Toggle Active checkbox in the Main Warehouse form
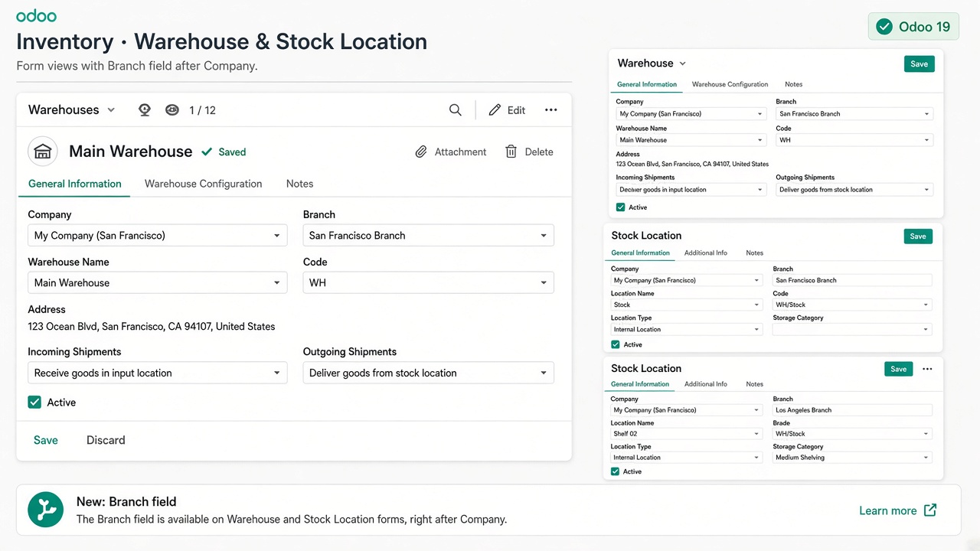Image resolution: width=980 pixels, height=551 pixels. [x=34, y=403]
